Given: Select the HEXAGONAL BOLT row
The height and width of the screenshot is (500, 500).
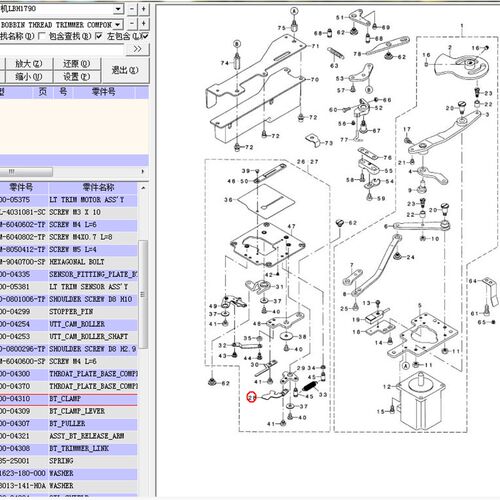Looking at the screenshot, I should point(68,262).
